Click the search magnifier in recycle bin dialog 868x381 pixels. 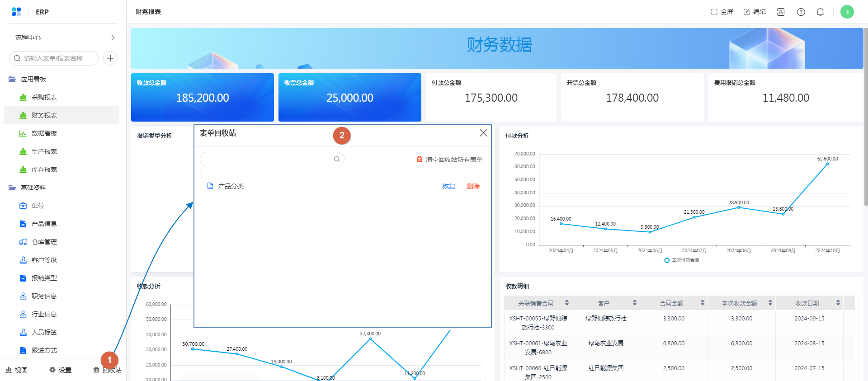tap(337, 159)
